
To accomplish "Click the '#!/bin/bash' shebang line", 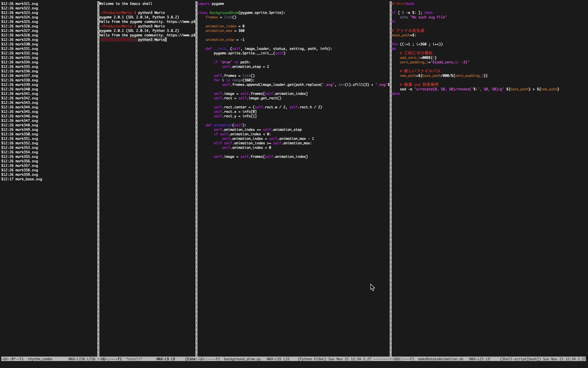I will tap(403, 3).
